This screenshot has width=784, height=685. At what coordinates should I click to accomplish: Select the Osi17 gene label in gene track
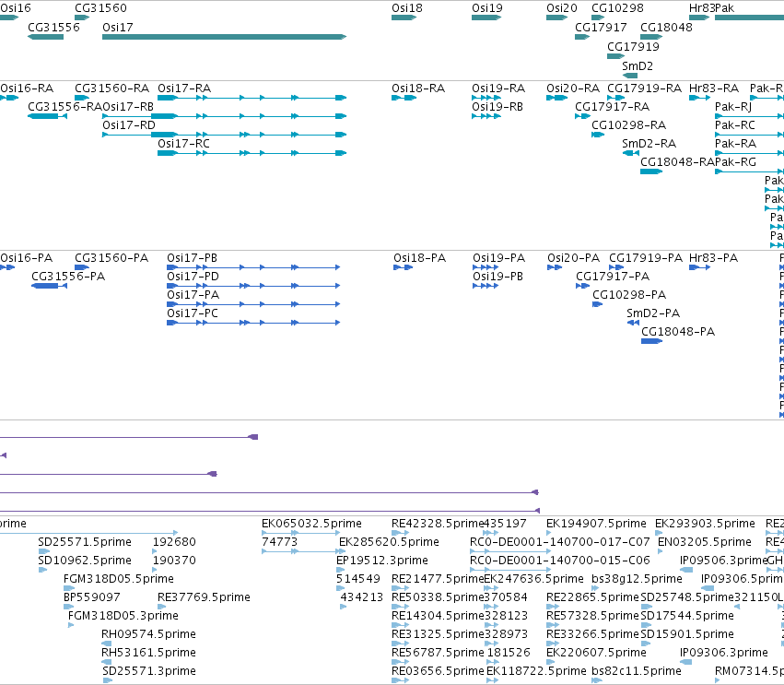(118, 28)
